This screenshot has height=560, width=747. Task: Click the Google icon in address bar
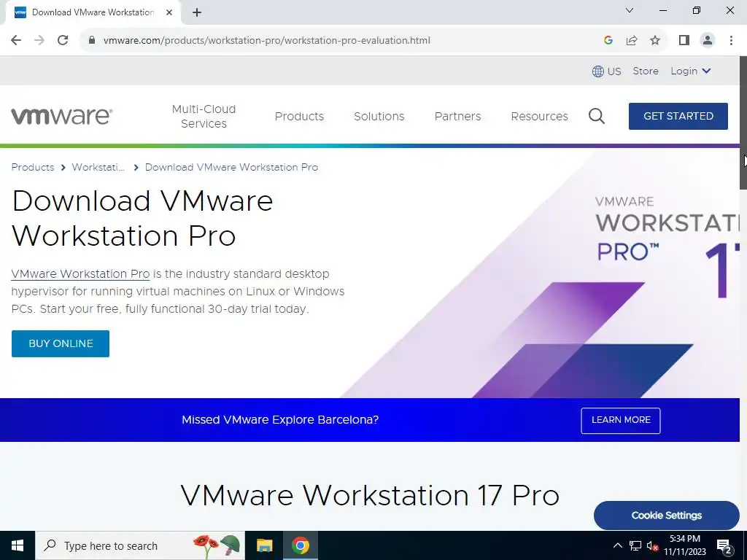tap(608, 41)
